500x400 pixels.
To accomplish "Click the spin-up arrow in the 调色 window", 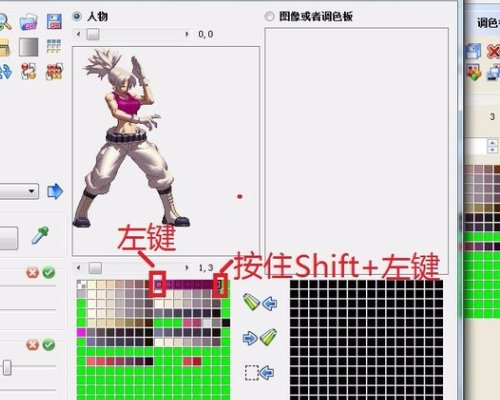I will 492,143.
